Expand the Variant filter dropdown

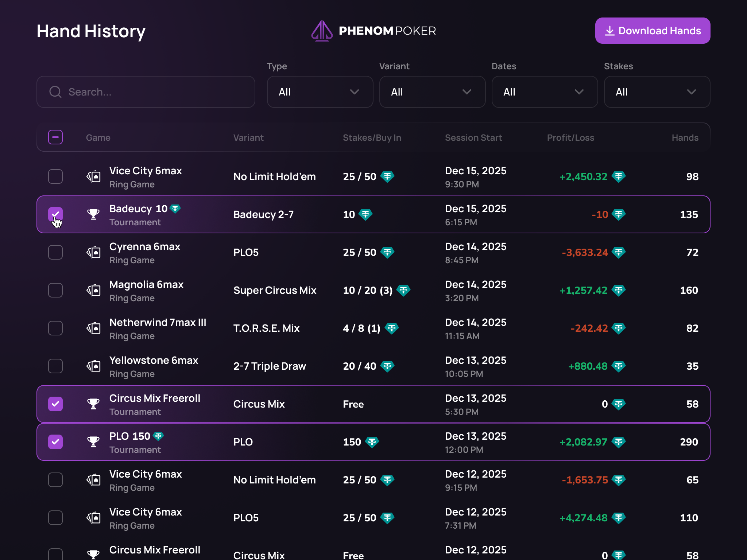pyautogui.click(x=432, y=92)
